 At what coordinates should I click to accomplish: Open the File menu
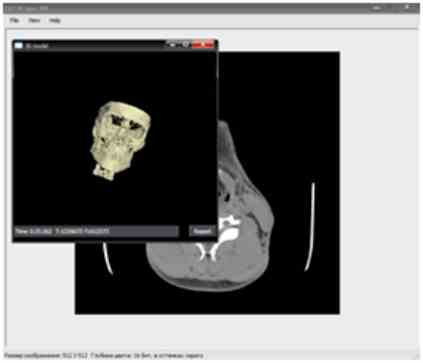[x=14, y=20]
